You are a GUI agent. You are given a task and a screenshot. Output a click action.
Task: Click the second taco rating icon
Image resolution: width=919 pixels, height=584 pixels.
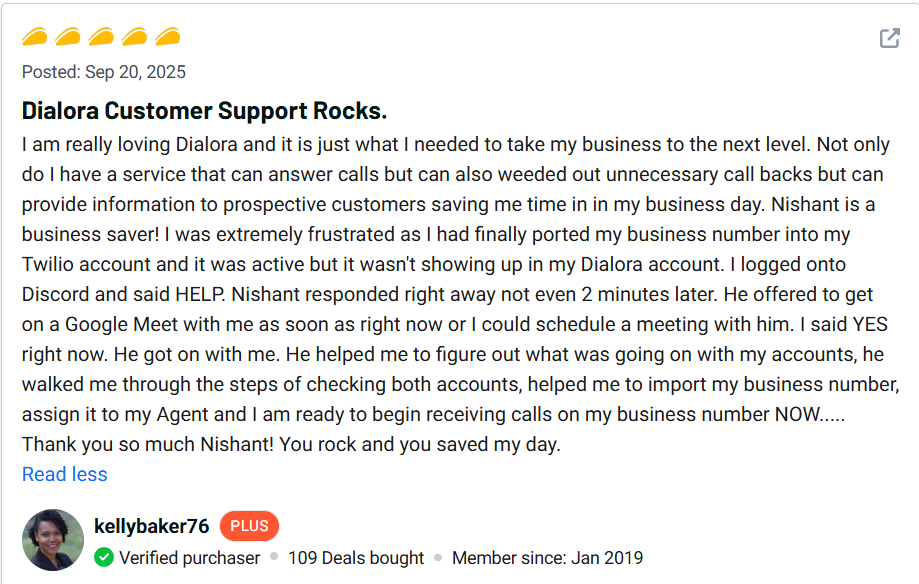tap(68, 38)
